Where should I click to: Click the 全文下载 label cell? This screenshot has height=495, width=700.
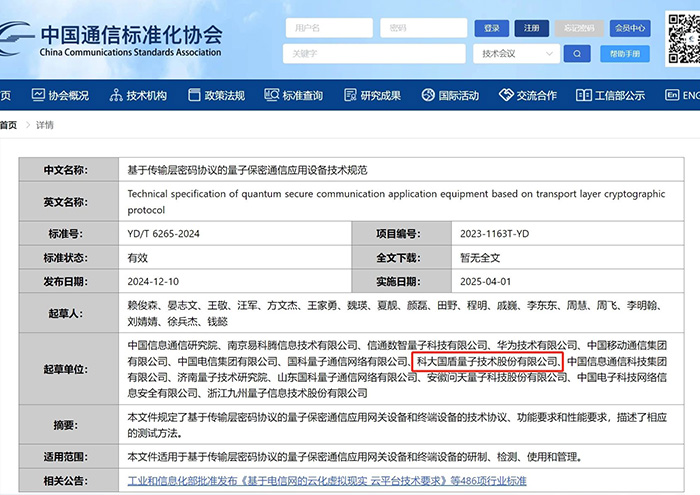click(401, 258)
